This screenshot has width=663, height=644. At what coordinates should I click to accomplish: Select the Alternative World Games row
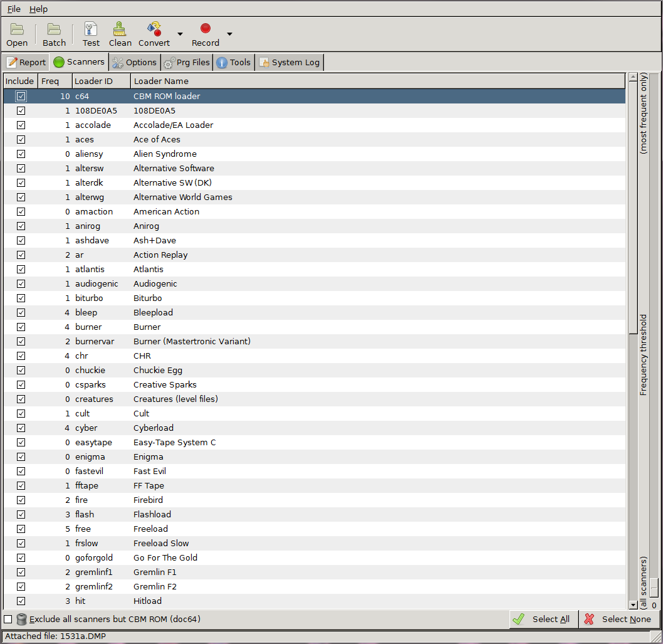click(315, 197)
